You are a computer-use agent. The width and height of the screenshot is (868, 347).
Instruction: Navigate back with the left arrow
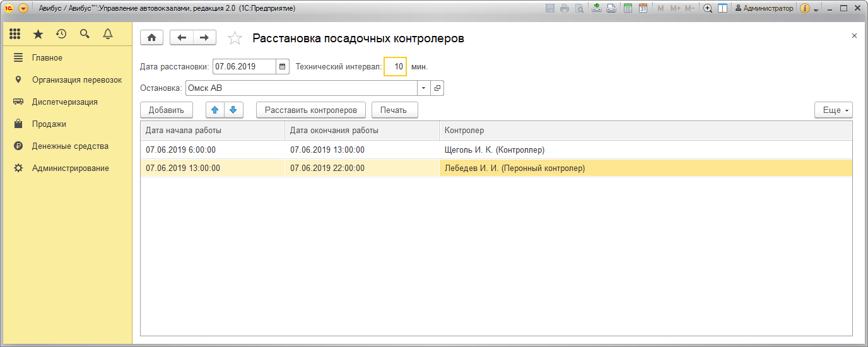pyautogui.click(x=182, y=38)
